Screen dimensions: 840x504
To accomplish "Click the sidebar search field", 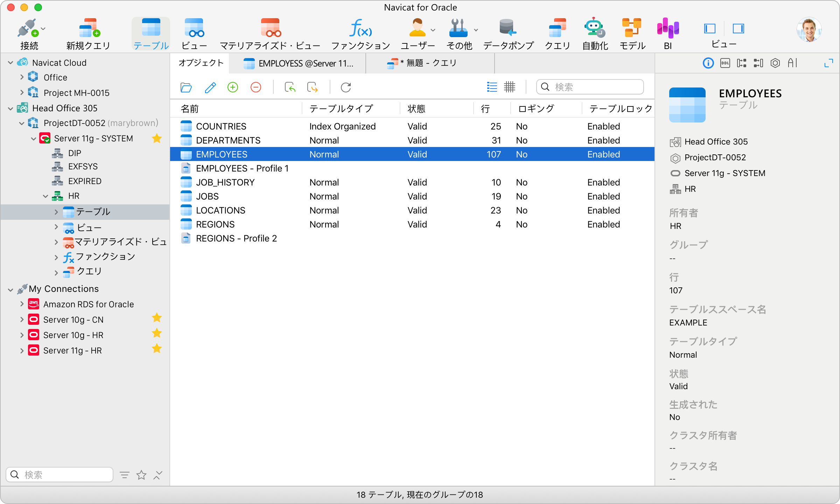I will 59,475.
